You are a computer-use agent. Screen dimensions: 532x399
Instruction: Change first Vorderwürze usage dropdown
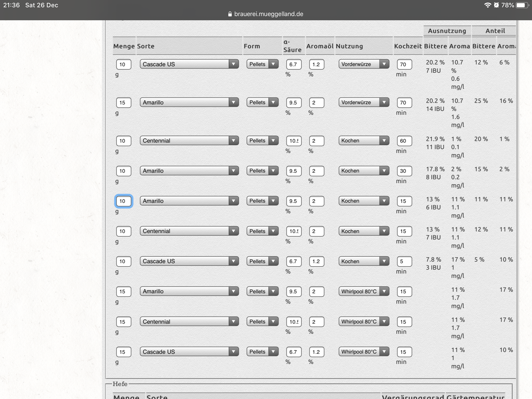tap(364, 64)
